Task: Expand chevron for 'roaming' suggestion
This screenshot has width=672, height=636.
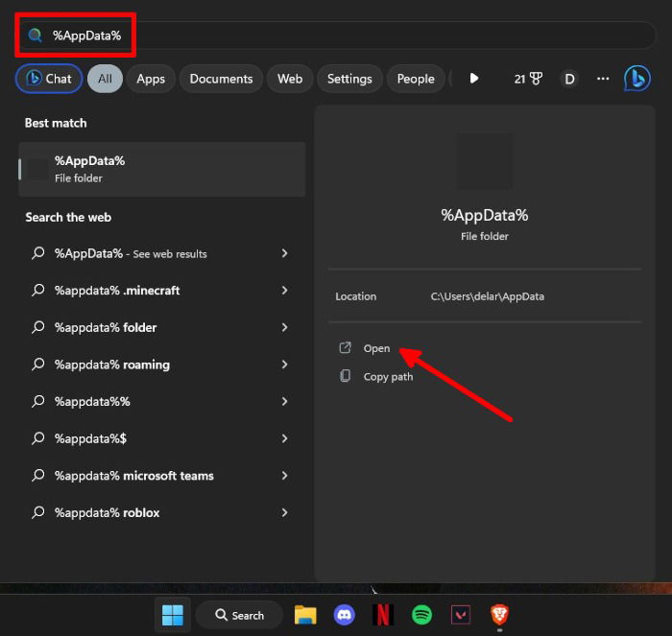Action: (284, 365)
